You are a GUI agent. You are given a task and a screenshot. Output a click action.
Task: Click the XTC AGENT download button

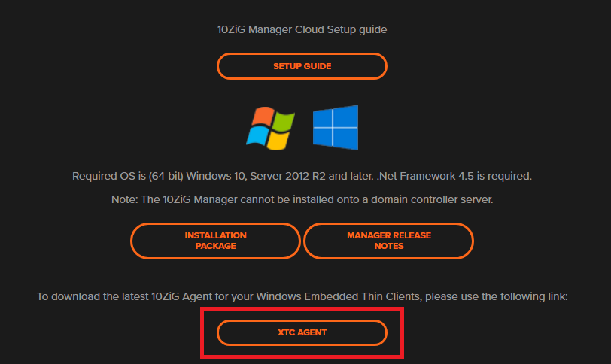coord(302,332)
